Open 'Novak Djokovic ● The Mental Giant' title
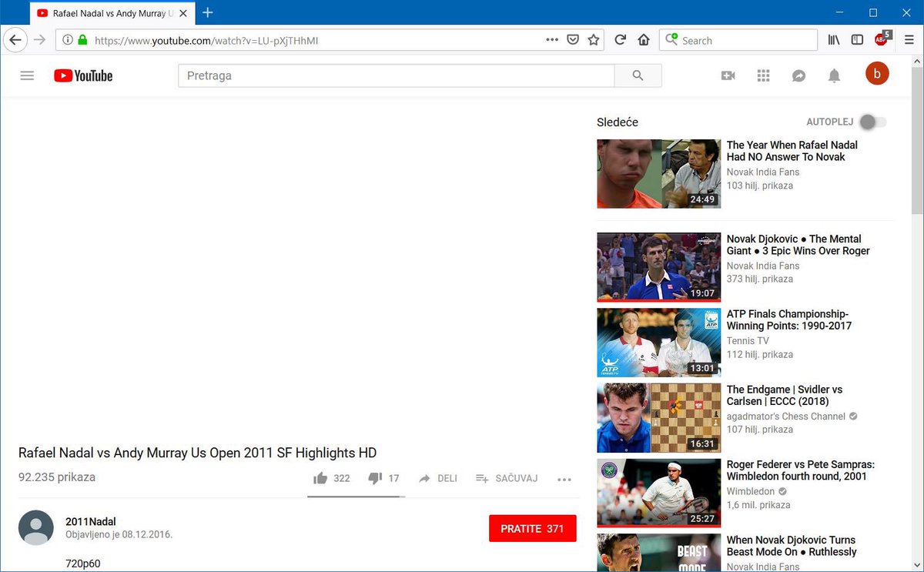The width and height of the screenshot is (924, 572). [798, 245]
